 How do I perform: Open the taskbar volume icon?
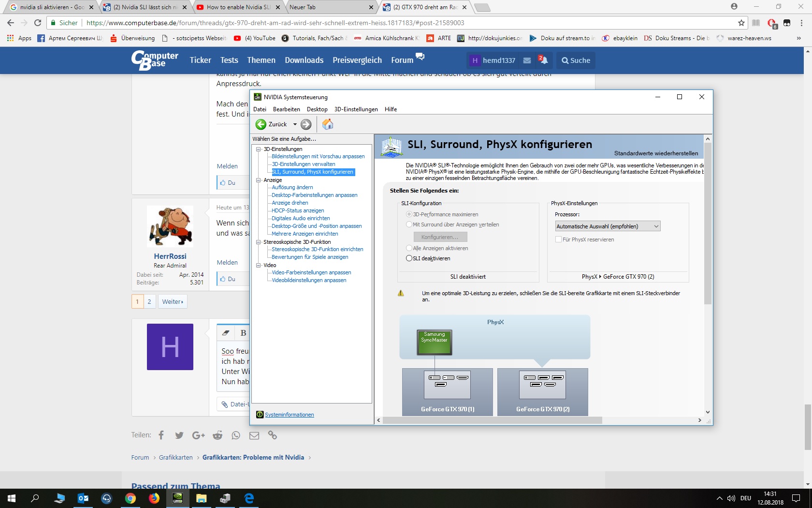[731, 498]
